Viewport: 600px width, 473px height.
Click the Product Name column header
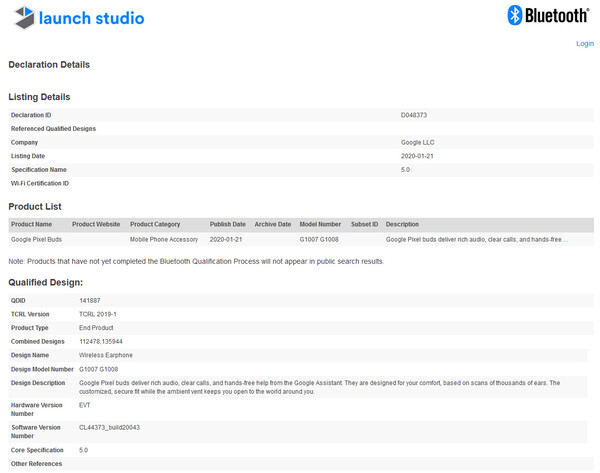pyautogui.click(x=31, y=224)
